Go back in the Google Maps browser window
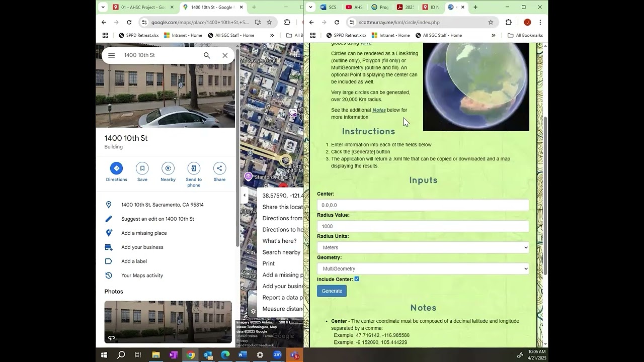 click(x=104, y=22)
